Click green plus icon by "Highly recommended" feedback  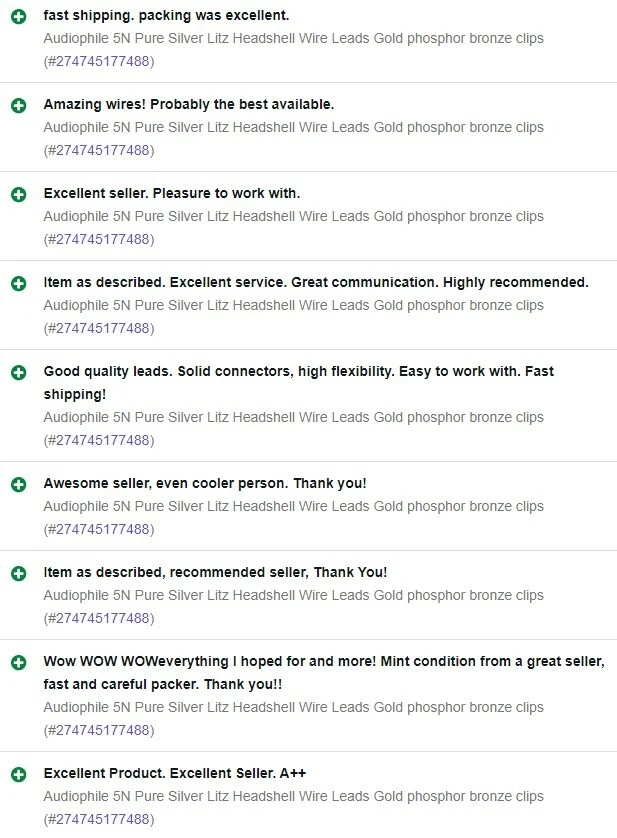[18, 283]
